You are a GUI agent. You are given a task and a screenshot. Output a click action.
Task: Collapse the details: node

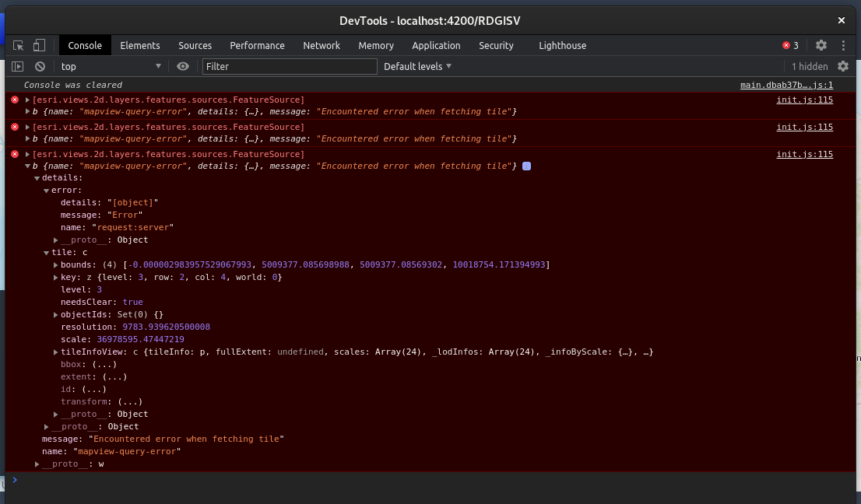37,178
